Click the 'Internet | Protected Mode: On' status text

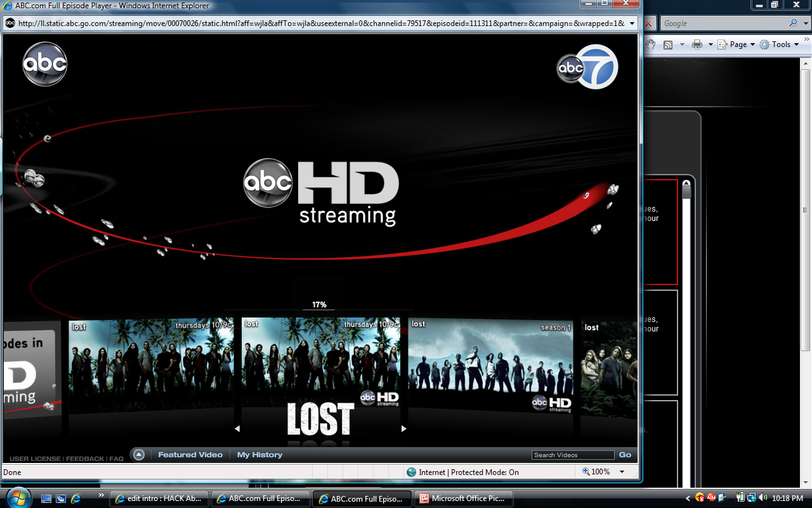[x=469, y=472]
